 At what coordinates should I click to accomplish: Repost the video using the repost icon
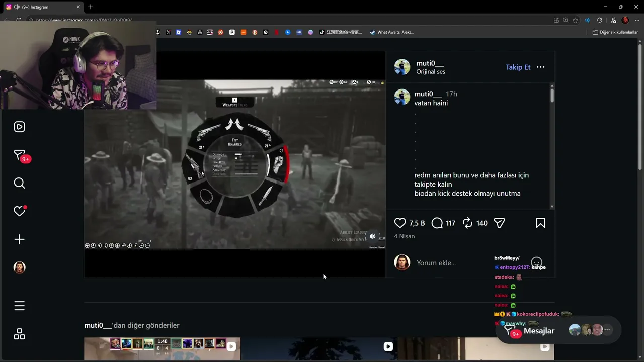467,223
